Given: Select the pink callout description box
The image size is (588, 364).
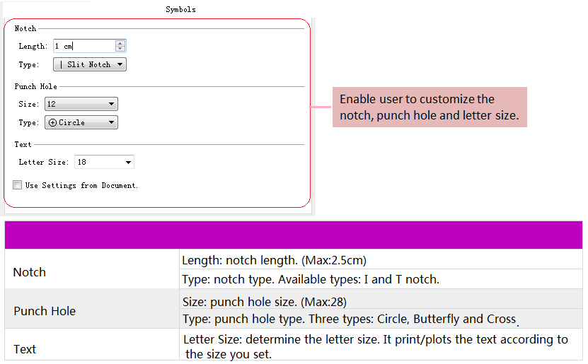Looking at the screenshot, I should pyautogui.click(x=430, y=107).
